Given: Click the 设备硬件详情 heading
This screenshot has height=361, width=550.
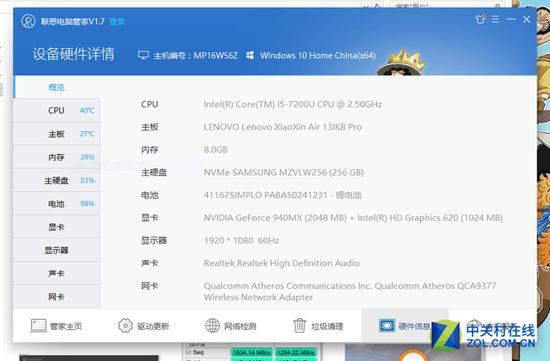Looking at the screenshot, I should (74, 54).
